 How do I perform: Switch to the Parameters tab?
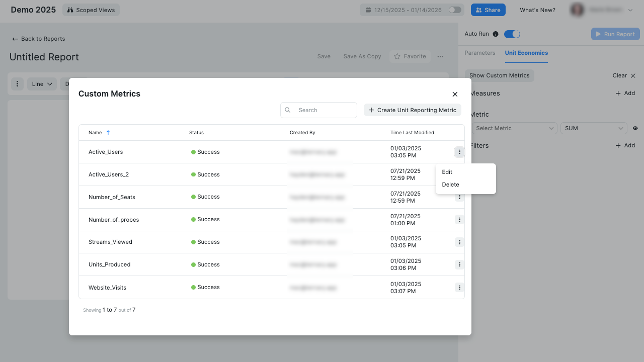click(479, 52)
